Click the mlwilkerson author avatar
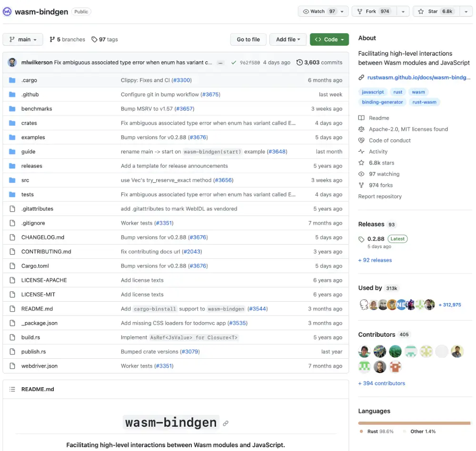The width and height of the screenshot is (476, 451). [12, 62]
